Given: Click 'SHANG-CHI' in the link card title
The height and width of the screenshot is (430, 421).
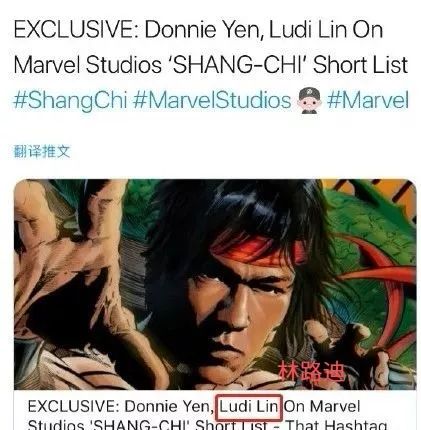Looking at the screenshot, I should (140, 425).
